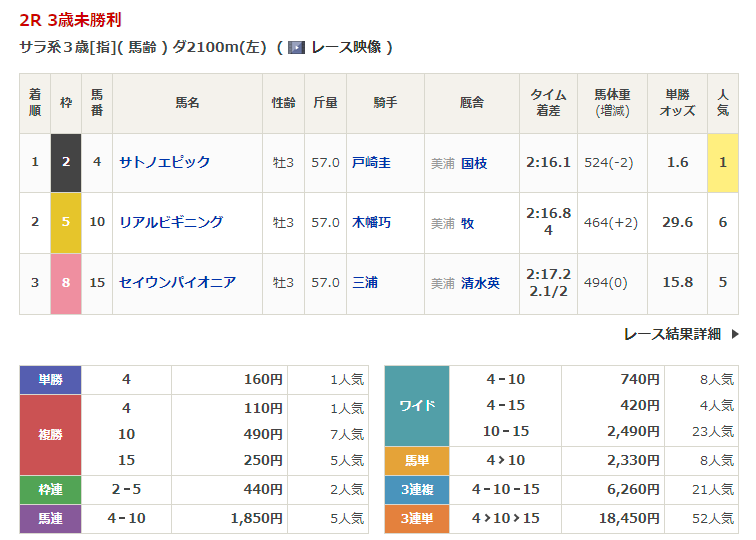756x540 pixels.
Task: Click the 単勝 payout label
Action: click(50, 380)
